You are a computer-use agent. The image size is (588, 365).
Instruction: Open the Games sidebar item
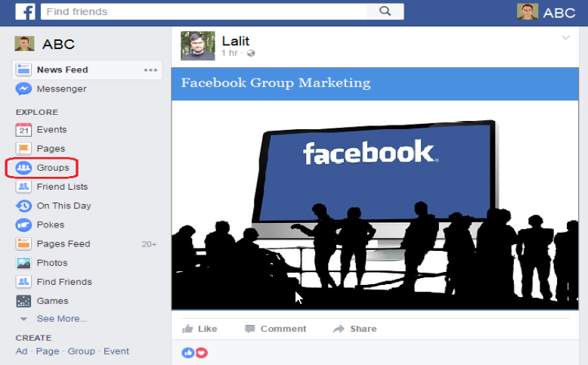(42, 301)
